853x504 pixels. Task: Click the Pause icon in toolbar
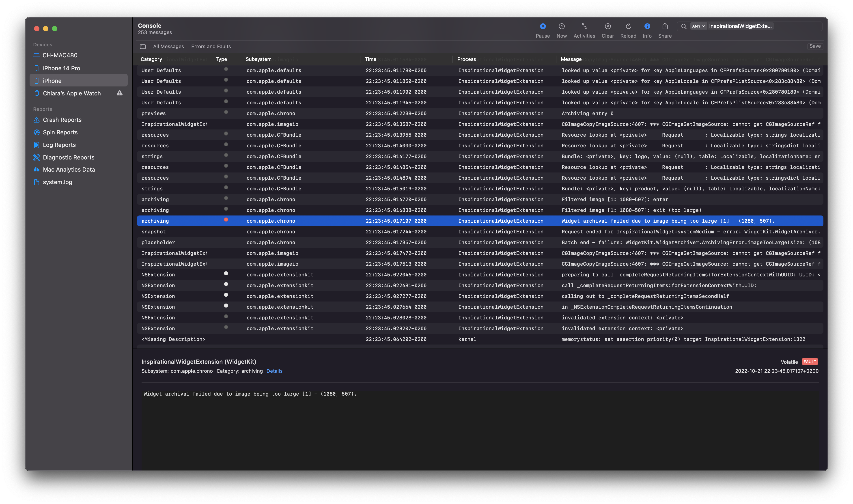(x=543, y=25)
